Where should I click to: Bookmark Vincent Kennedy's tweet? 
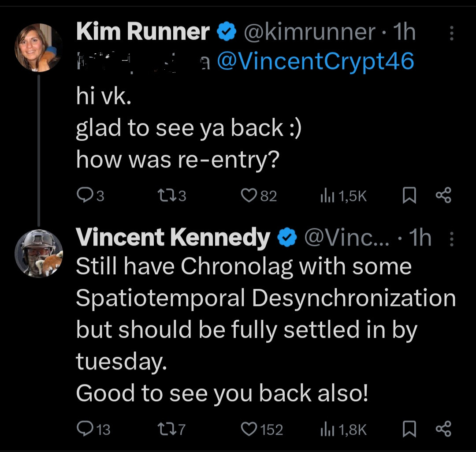(x=409, y=429)
